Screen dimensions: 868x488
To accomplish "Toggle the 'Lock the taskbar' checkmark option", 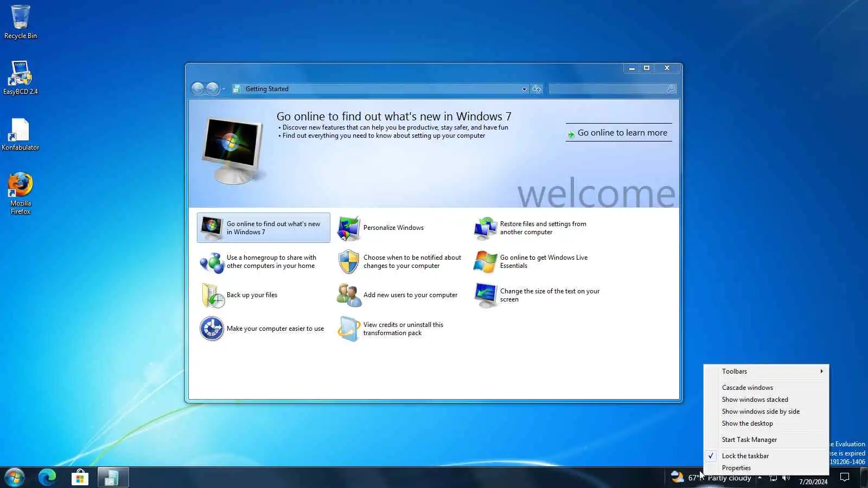I will [x=766, y=456].
